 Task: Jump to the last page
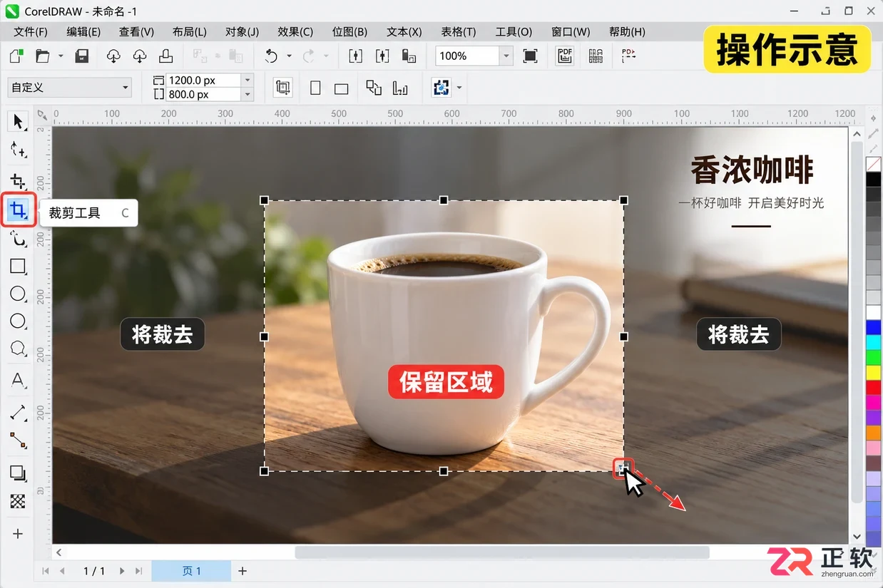tap(138, 571)
